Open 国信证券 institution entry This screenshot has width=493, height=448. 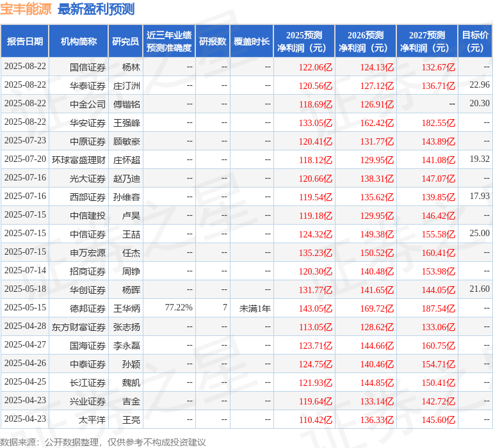[88, 67]
